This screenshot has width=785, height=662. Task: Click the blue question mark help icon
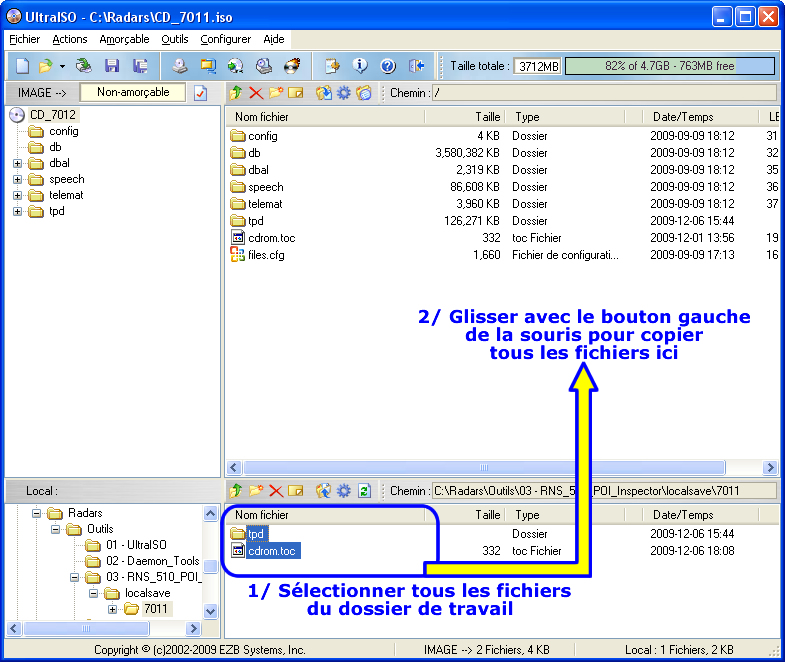[x=388, y=67]
